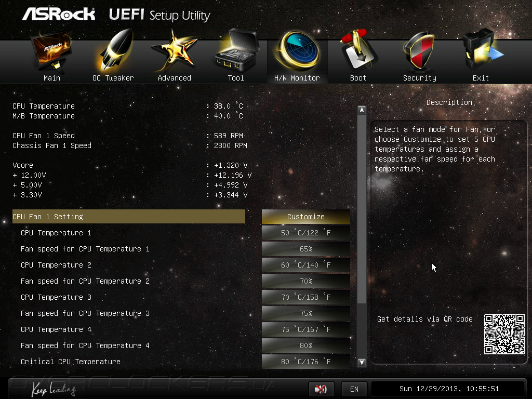Click the Chassis Fan 1 Speed 2800 RPM value
This screenshot has height=399, width=532.
coord(230,145)
